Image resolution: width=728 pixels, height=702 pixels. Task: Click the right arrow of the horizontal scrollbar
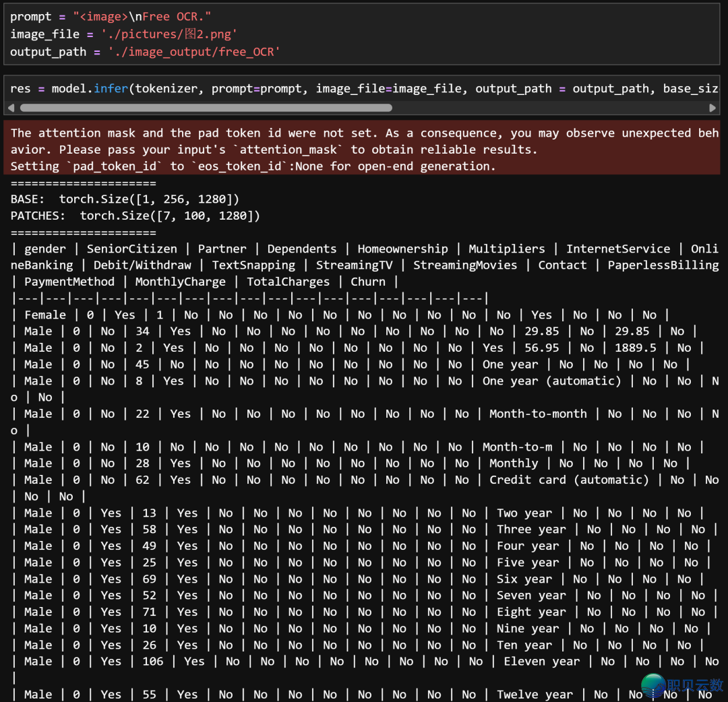point(712,108)
